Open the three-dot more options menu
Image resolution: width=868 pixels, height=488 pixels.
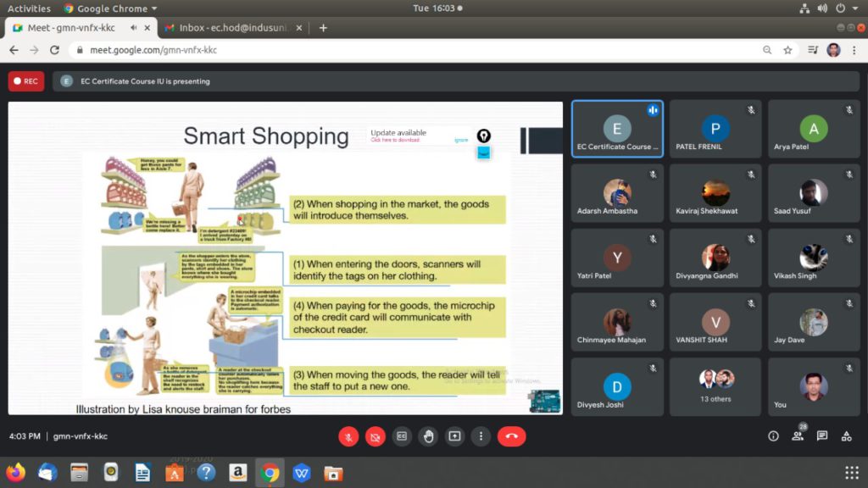point(481,436)
